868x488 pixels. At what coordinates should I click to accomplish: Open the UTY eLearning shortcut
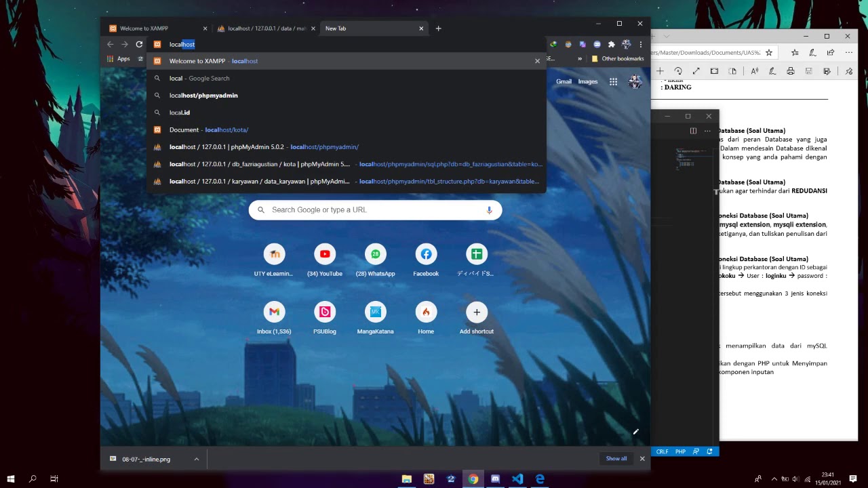click(x=274, y=261)
